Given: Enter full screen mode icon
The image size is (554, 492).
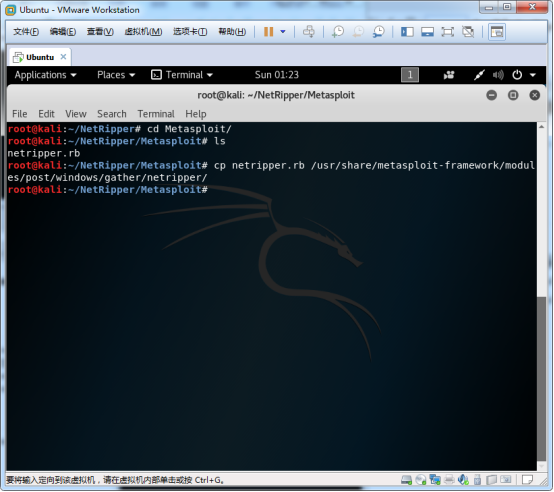Looking at the screenshot, I should click(448, 32).
